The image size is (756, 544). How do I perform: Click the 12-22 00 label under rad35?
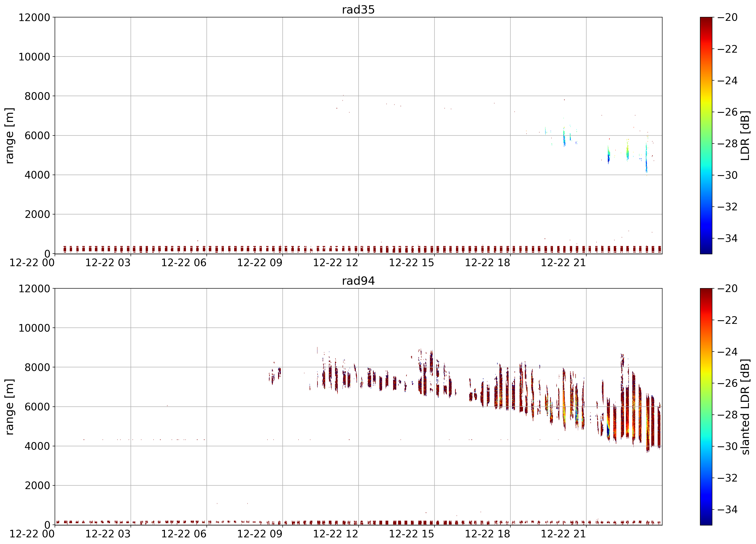point(32,263)
